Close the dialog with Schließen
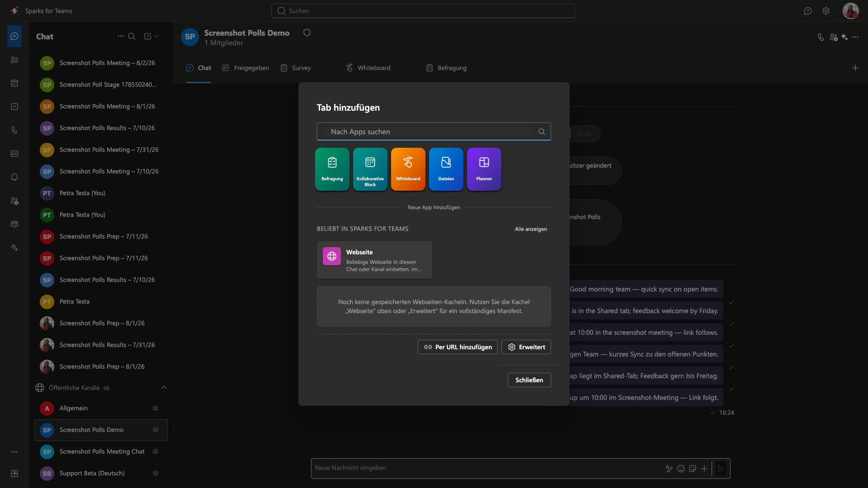The image size is (868, 488). [x=529, y=380]
